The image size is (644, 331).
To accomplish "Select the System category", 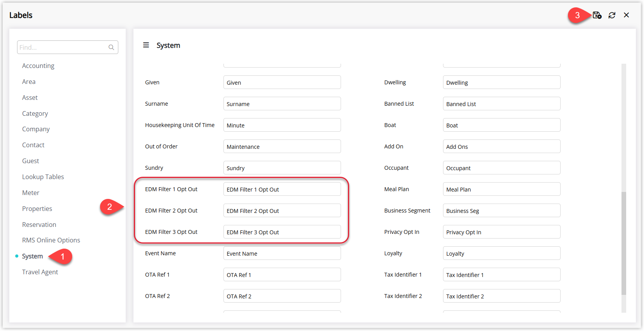I will tap(32, 256).
